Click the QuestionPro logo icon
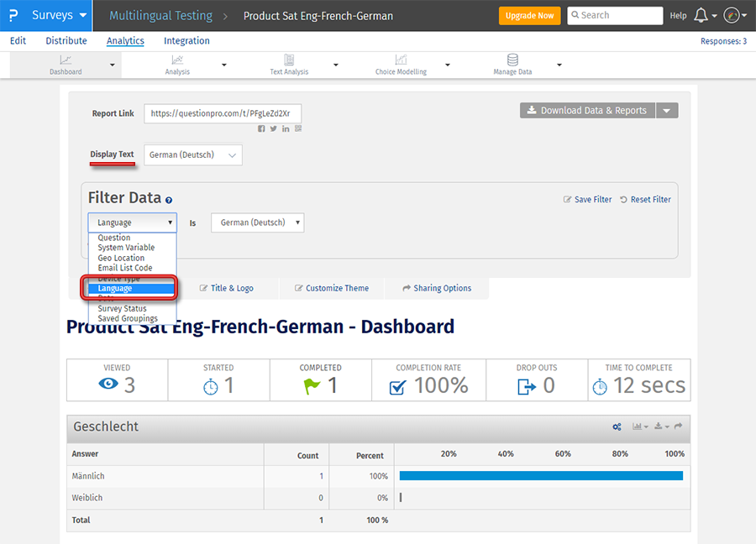 coord(11,15)
